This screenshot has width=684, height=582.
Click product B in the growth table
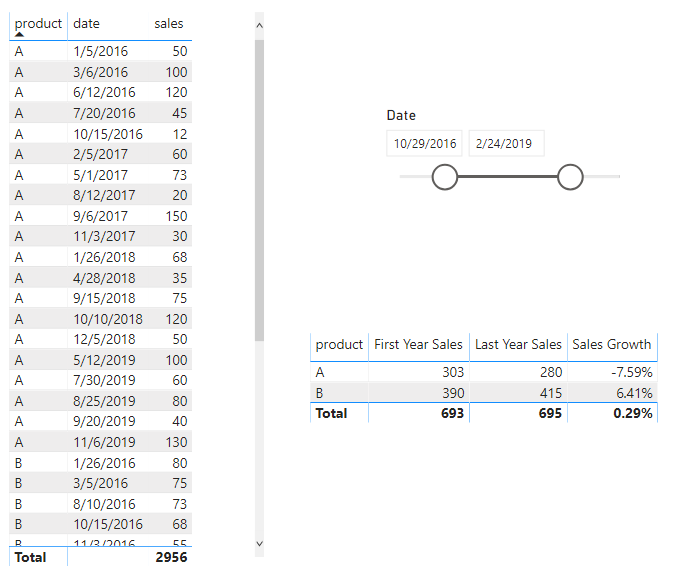tap(319, 393)
